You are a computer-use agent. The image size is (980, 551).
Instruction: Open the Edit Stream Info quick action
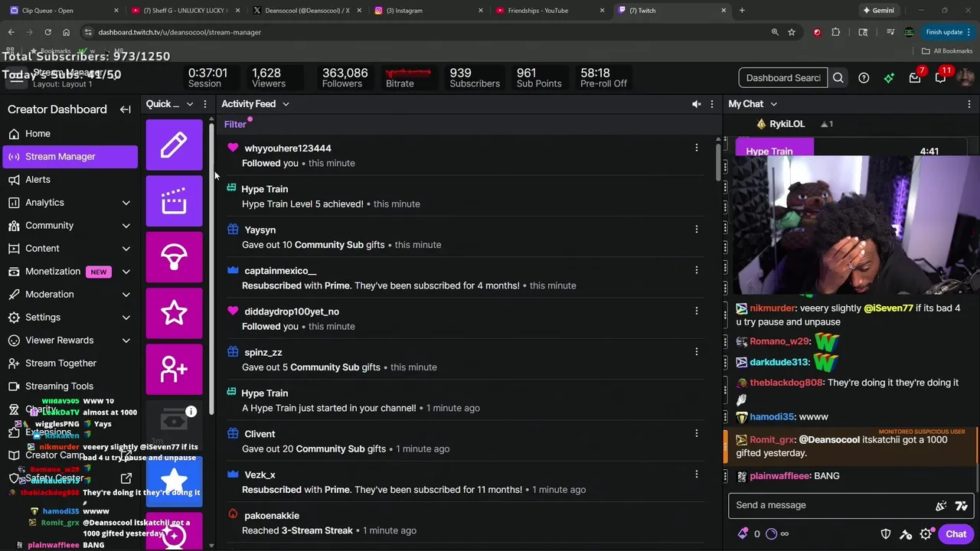click(x=174, y=145)
